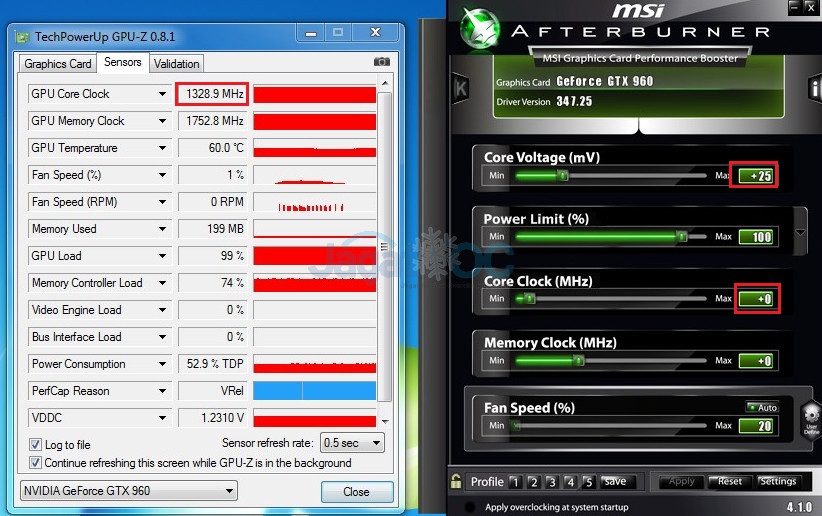This screenshot has width=822, height=516.
Task: Toggle the Log to file checkbox
Action: click(35, 445)
